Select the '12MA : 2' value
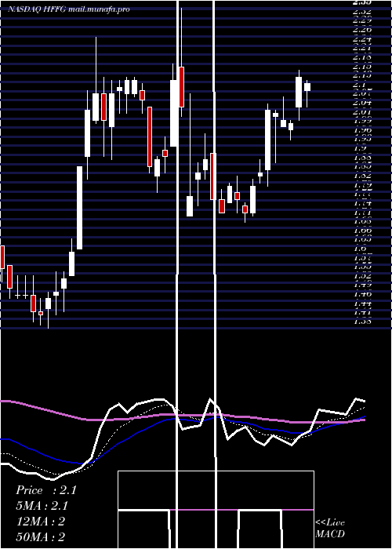 pyautogui.click(x=41, y=522)
